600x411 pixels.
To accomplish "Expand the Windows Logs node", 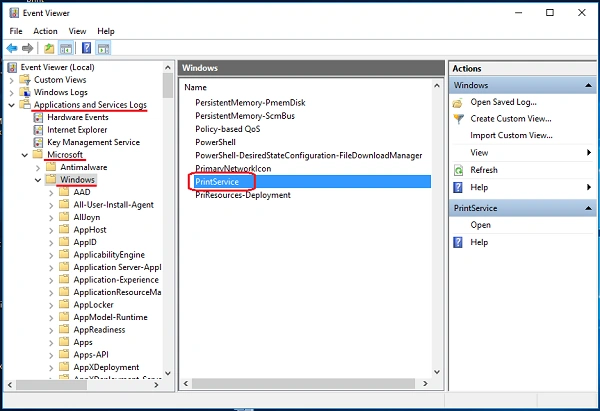I will click(11, 93).
